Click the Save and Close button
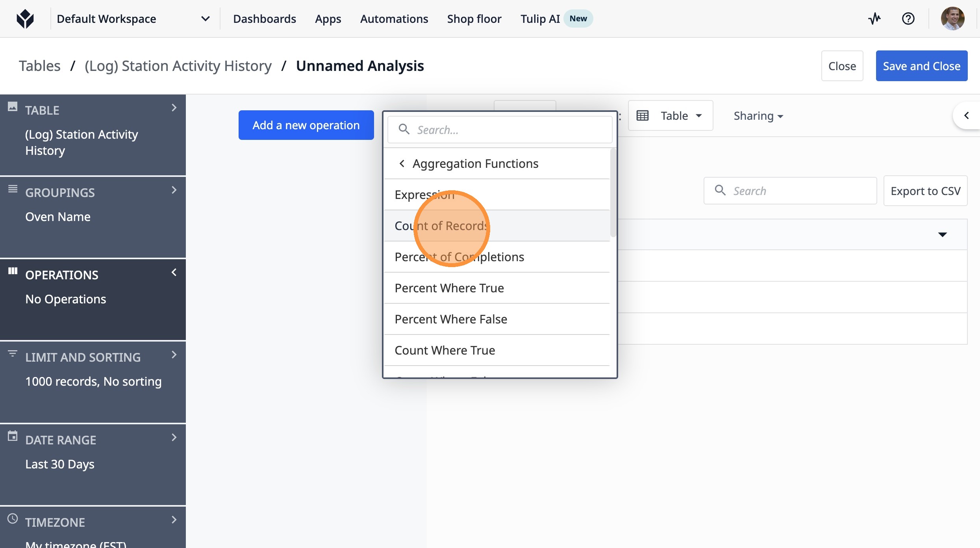Screen dimensions: 980x548 921,66
